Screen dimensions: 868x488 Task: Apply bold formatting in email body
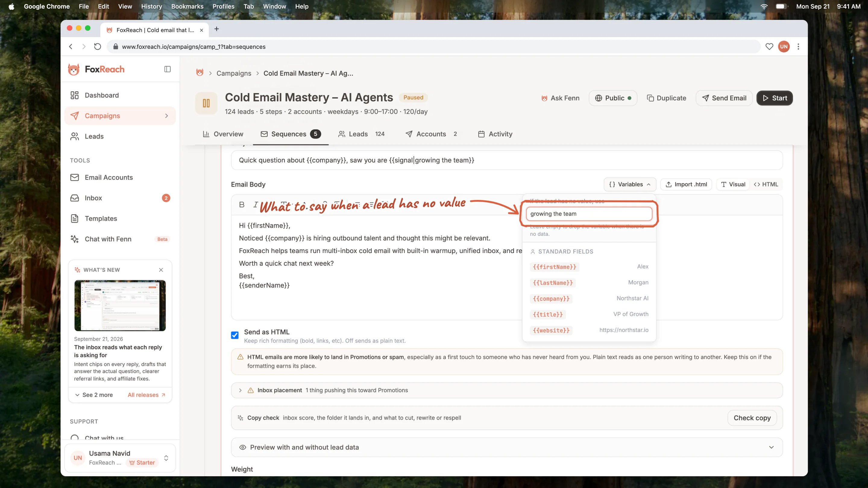tap(242, 205)
